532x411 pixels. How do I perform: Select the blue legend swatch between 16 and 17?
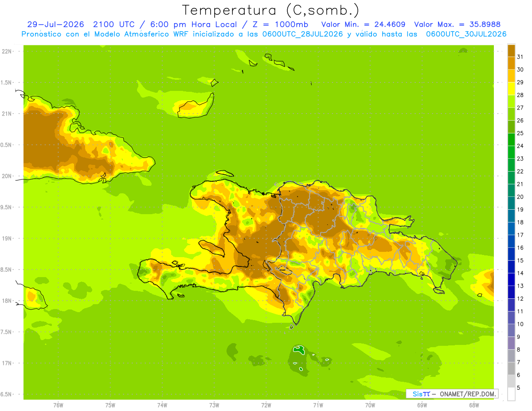(x=511, y=241)
